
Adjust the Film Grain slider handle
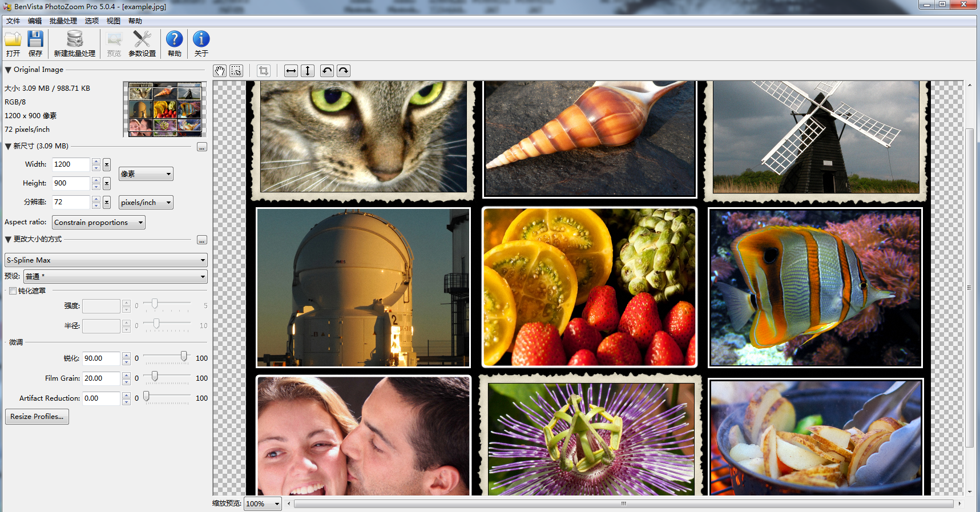pos(155,377)
